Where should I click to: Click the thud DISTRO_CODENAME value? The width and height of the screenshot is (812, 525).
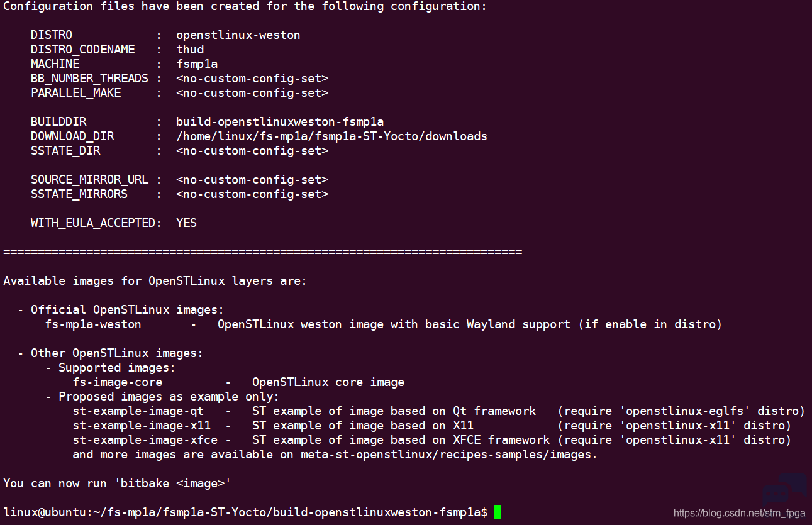coord(190,50)
